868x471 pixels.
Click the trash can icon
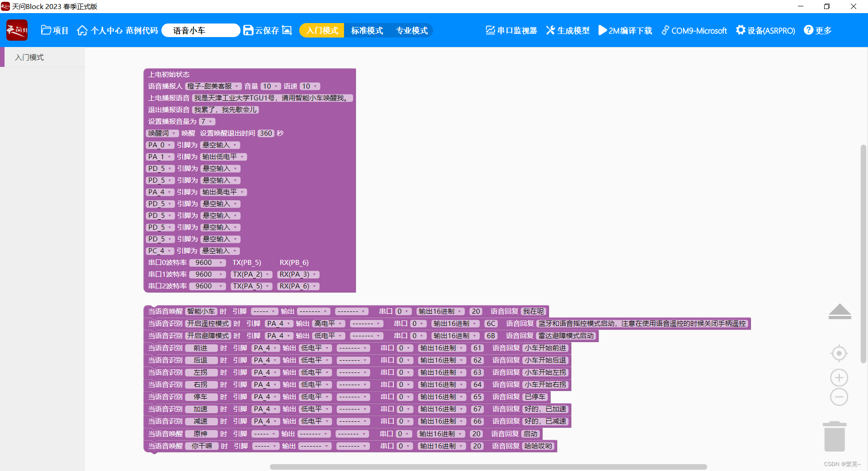[835, 436]
